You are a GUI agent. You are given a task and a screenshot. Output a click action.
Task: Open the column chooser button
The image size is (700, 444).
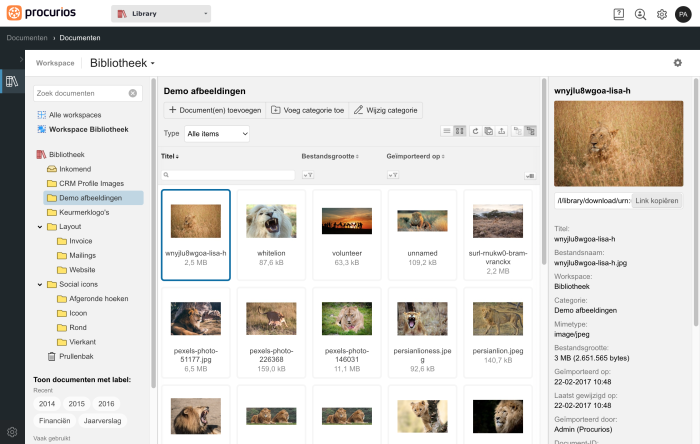pyautogui.click(x=530, y=176)
